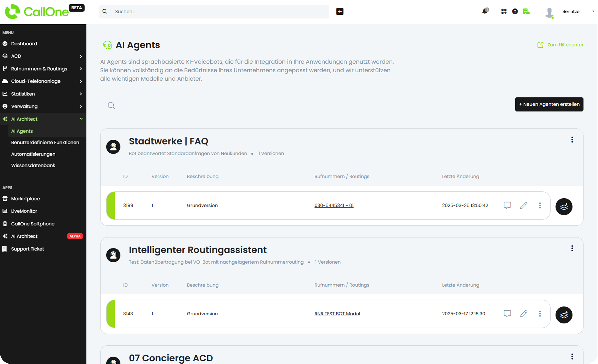Click the help question mark icon

pos(515,11)
